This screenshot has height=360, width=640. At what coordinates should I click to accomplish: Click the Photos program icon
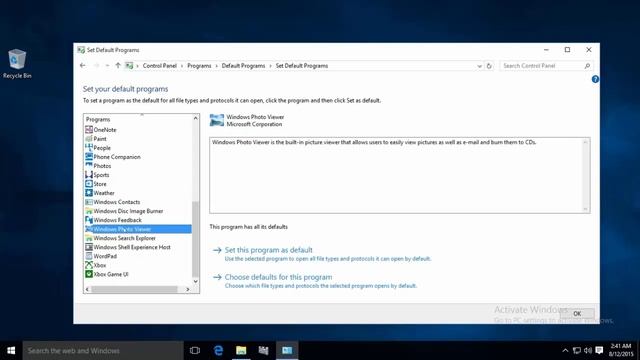pos(89,166)
